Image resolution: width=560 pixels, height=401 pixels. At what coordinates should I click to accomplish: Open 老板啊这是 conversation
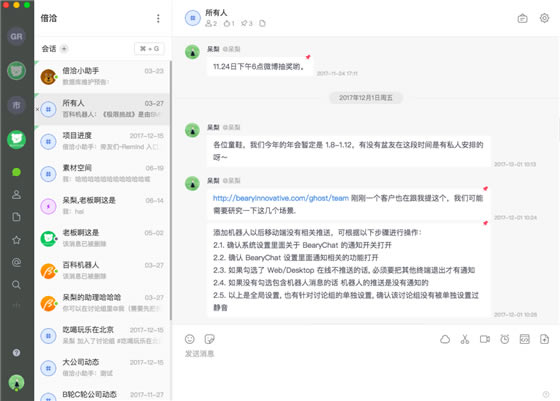(x=103, y=239)
